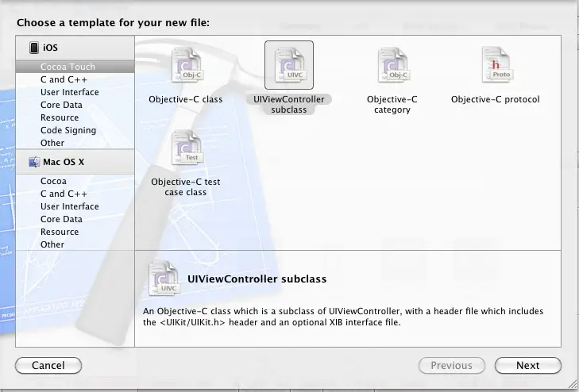Pick the Objective-C protocol template icon
The height and width of the screenshot is (392, 579).
[495, 65]
